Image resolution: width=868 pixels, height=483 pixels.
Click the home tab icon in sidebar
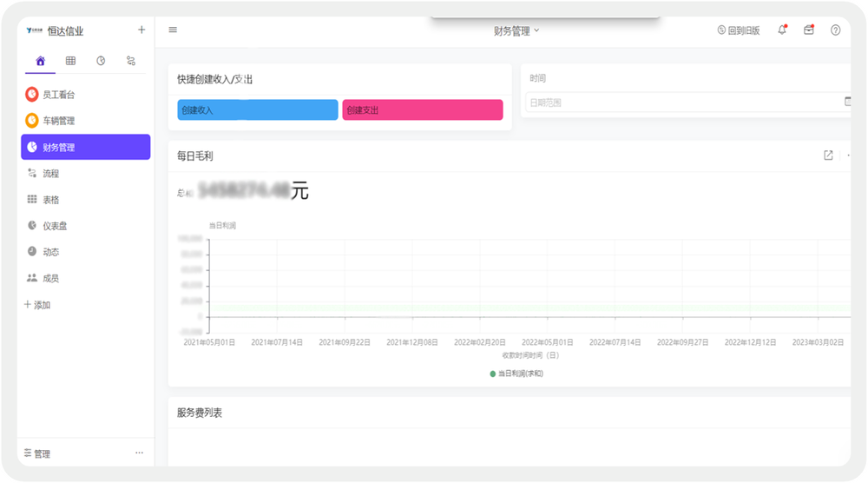pyautogui.click(x=40, y=61)
